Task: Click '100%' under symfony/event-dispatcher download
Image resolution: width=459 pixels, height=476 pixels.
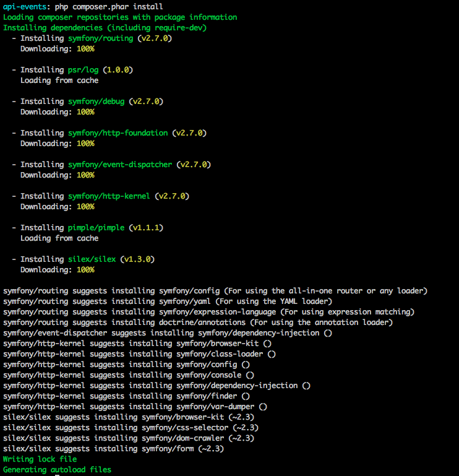Action: coord(85,175)
